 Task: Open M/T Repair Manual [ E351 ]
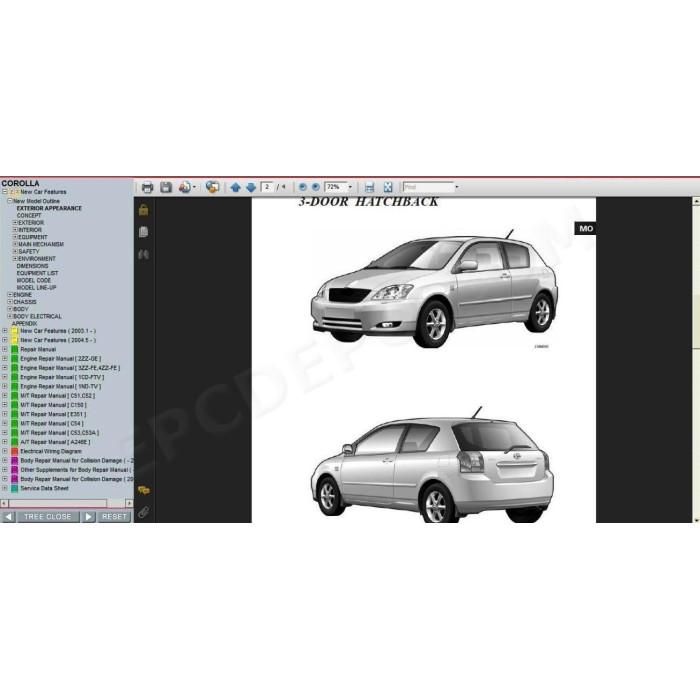click(53, 414)
